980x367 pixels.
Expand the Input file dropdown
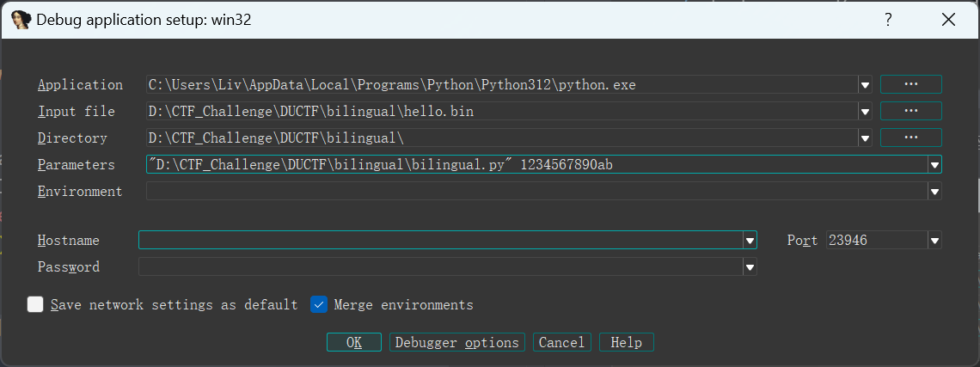[x=865, y=112]
